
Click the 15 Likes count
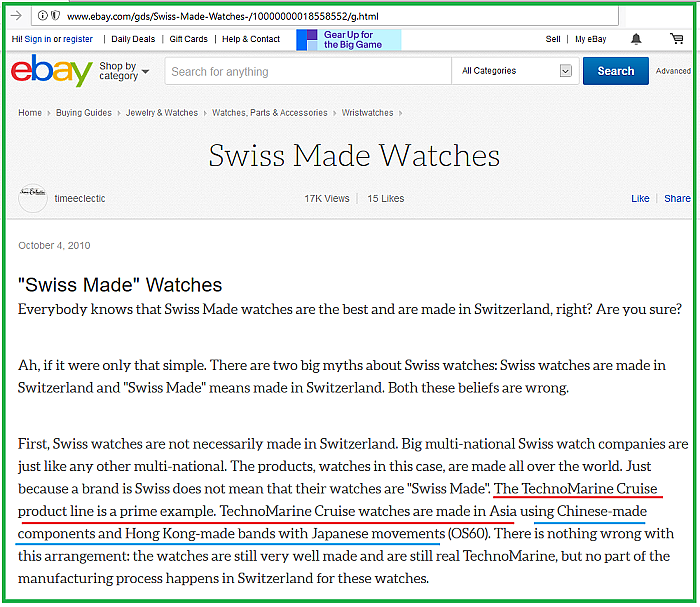click(386, 199)
